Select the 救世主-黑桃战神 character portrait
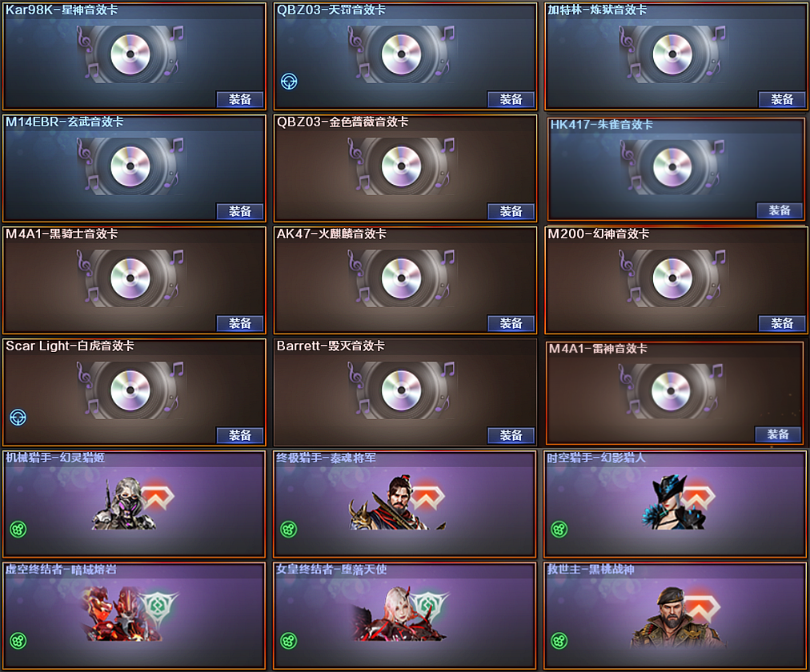The image size is (810, 672). click(x=678, y=618)
